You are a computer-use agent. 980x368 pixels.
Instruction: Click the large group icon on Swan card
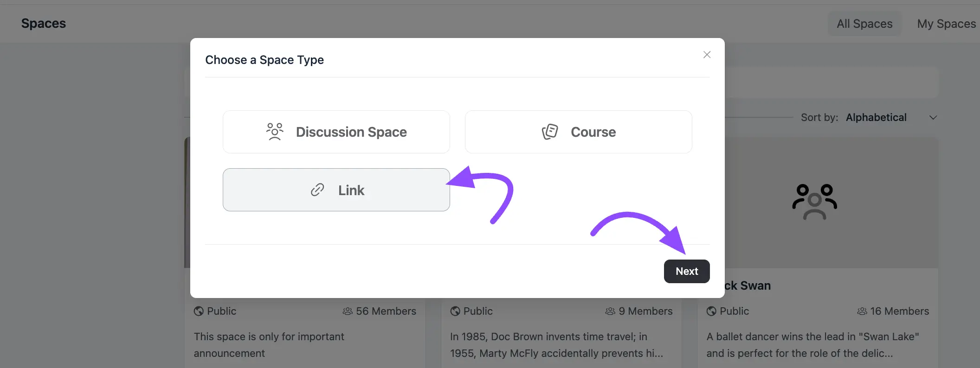814,202
